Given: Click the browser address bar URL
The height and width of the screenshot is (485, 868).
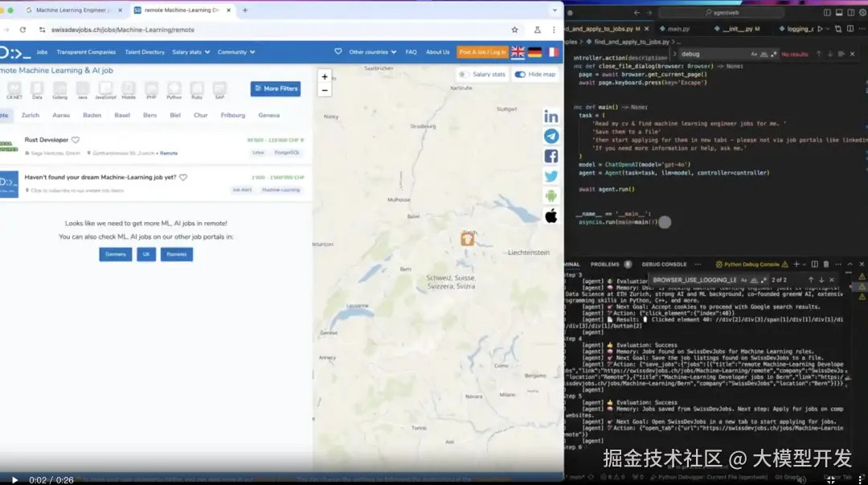Looking at the screenshot, I should click(x=122, y=30).
